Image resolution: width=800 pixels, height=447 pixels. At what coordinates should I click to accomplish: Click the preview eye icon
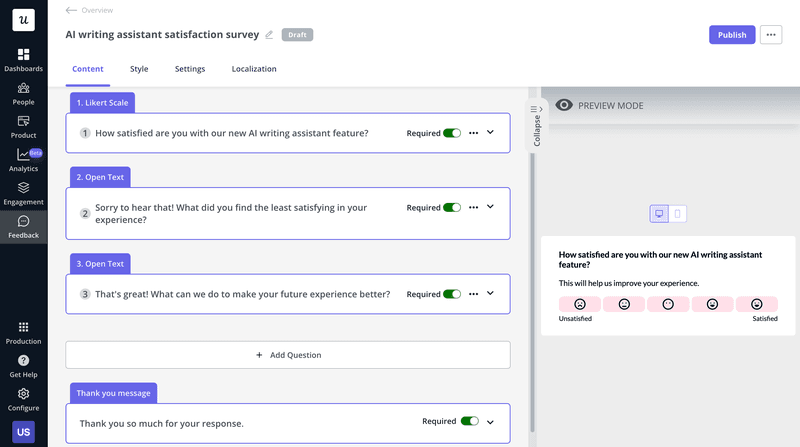564,105
